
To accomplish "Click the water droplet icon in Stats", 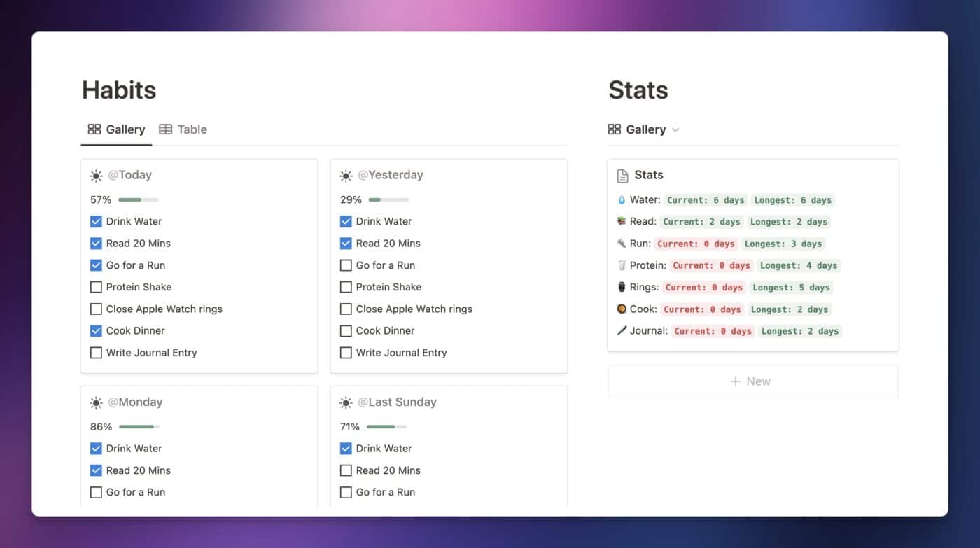I will (621, 200).
